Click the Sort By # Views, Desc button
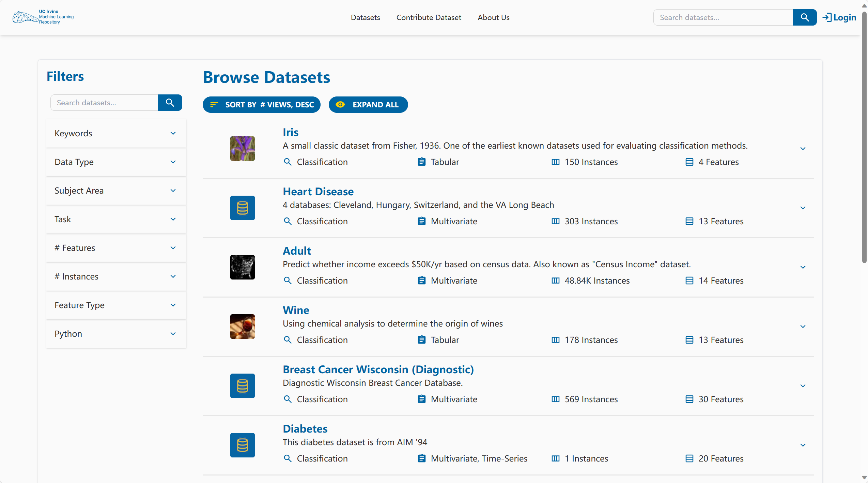 tap(261, 105)
